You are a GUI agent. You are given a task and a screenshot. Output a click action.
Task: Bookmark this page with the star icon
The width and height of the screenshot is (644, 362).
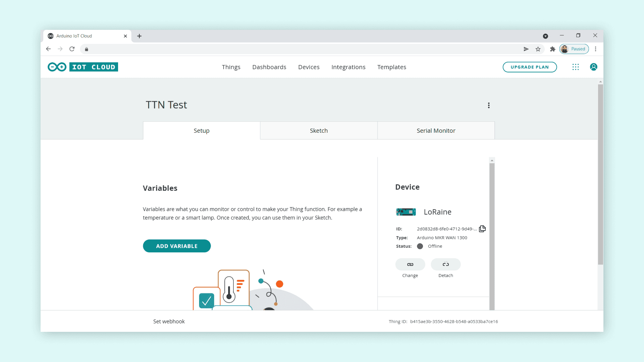coord(538,49)
